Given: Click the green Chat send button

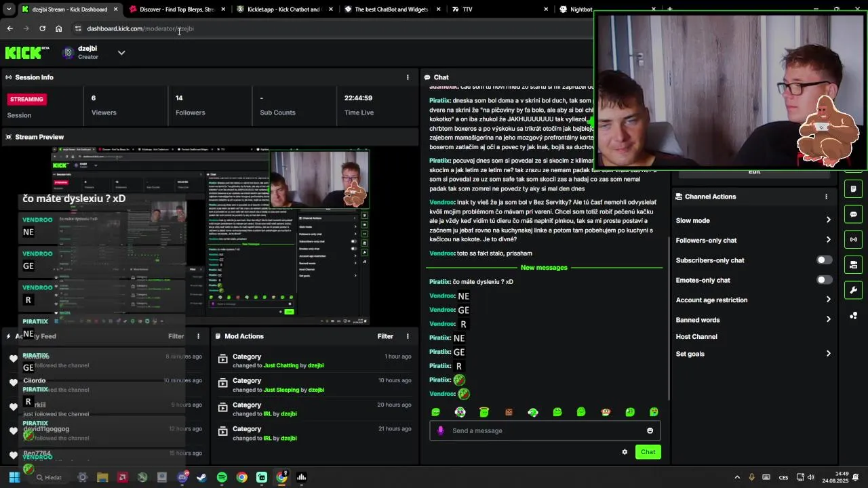Looking at the screenshot, I should click(648, 452).
